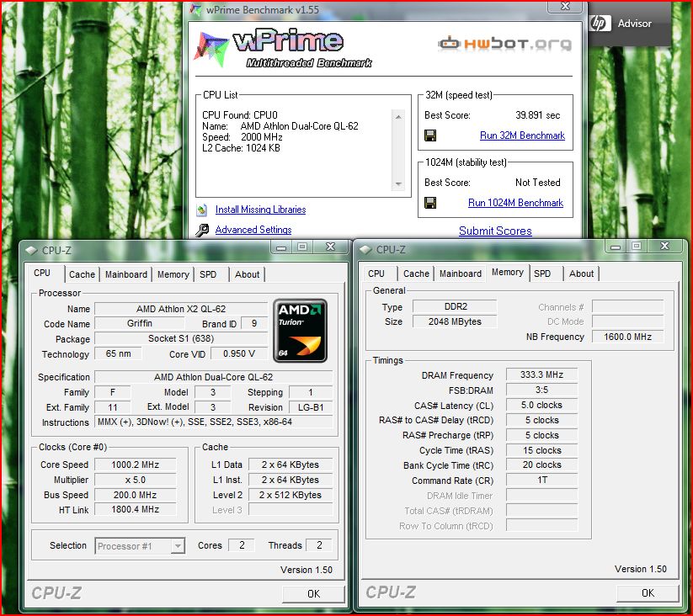Switch to CPU tab in right CPU-Z
The image size is (693, 616).
coord(376,273)
